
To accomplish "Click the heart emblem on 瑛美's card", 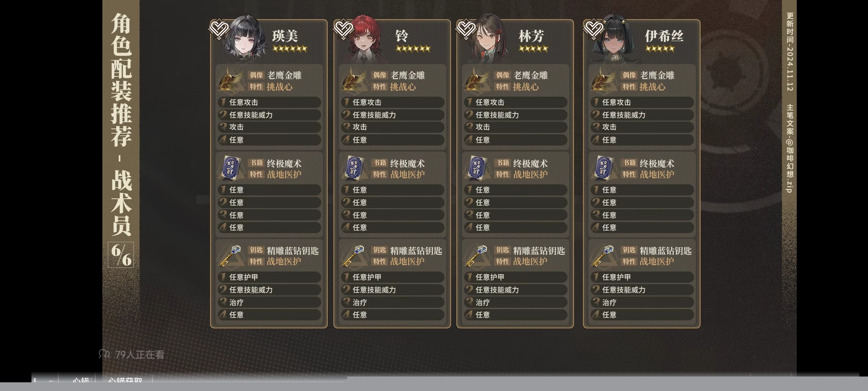I will pos(219,29).
